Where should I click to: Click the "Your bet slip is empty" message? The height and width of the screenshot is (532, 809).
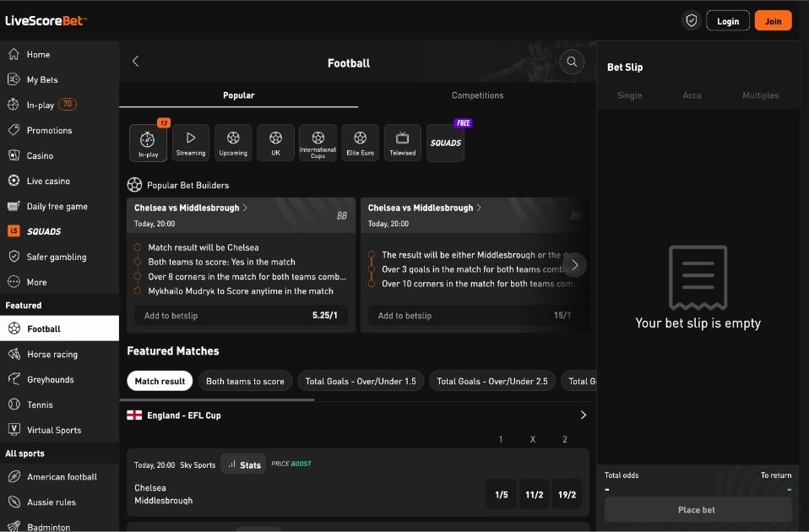(698, 323)
